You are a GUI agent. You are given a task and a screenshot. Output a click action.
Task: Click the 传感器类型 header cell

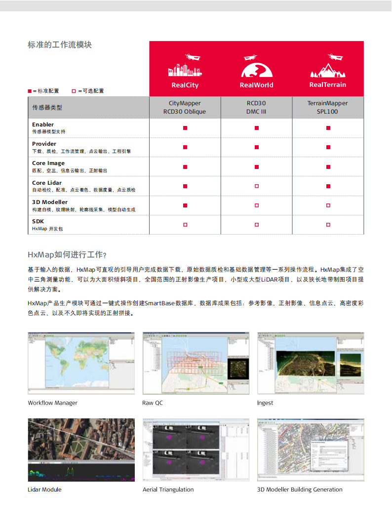coord(88,108)
